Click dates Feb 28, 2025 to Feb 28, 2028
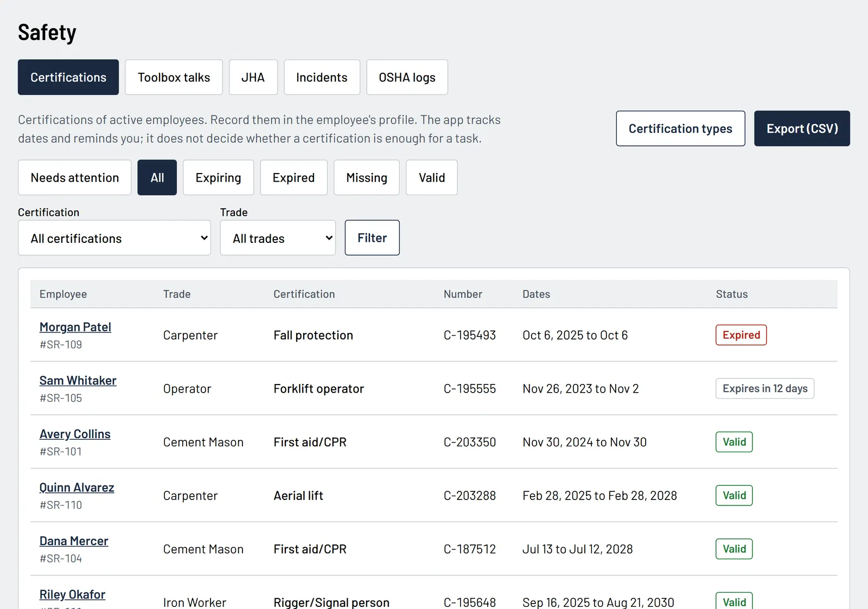Image resolution: width=868 pixels, height=609 pixels. [599, 496]
